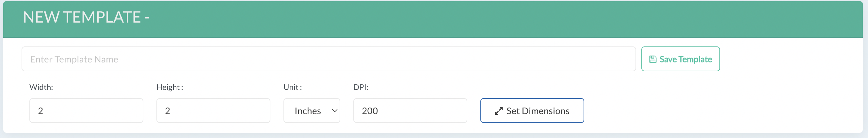The height and width of the screenshot is (138, 868).
Task: Click the DPI field showing 200
Action: click(410, 111)
